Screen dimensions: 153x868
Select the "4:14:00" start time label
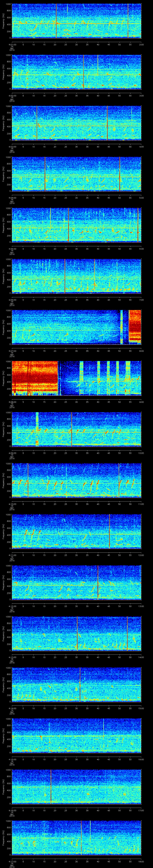click(12, 708)
